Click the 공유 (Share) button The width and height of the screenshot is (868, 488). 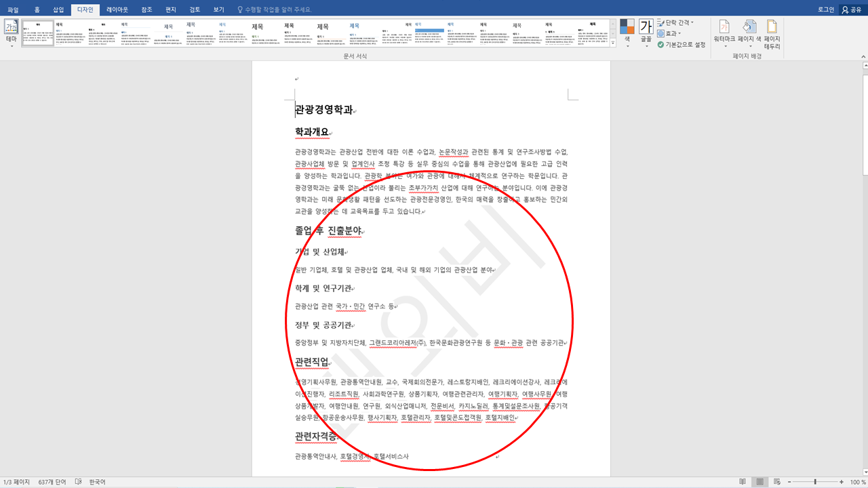(x=852, y=9)
